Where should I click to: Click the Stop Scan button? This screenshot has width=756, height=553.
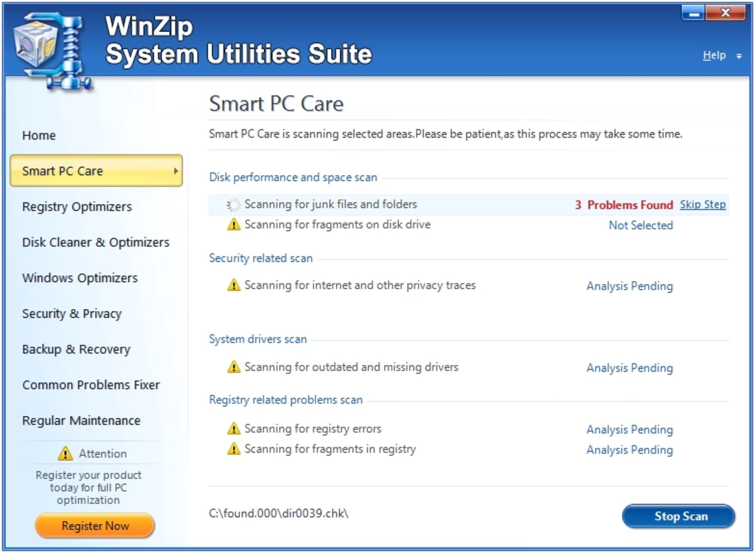(679, 516)
